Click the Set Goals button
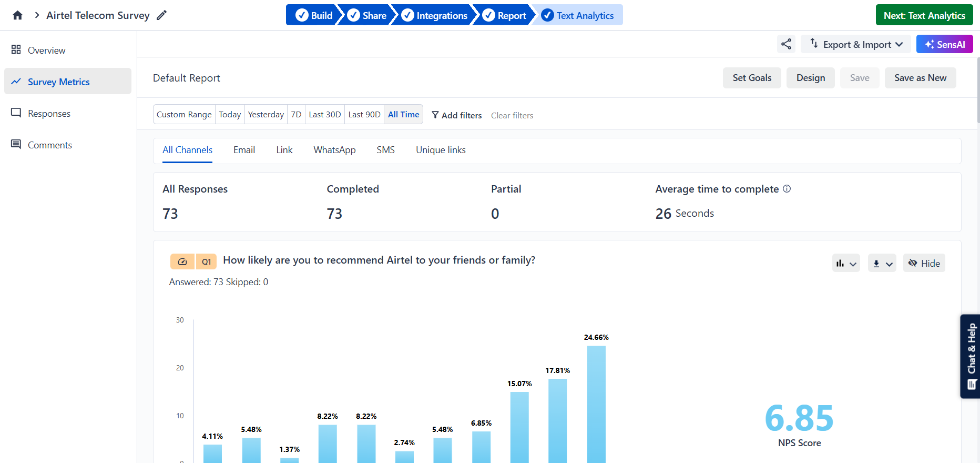 (751, 78)
